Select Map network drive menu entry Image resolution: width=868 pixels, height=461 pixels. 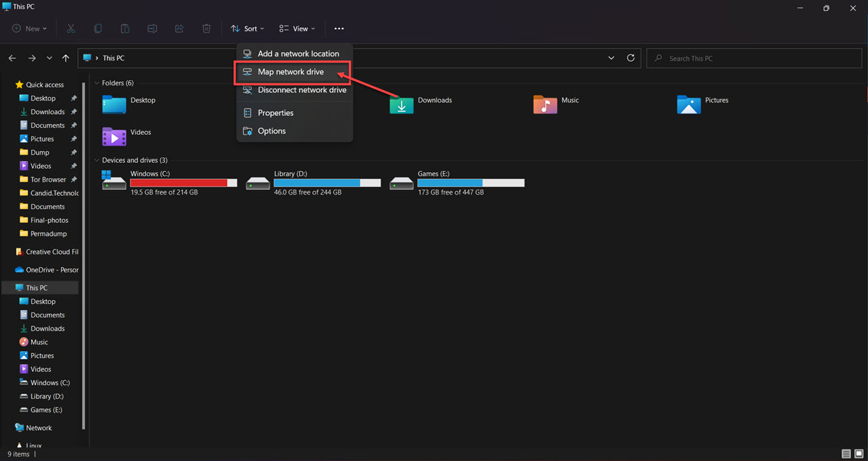coord(290,72)
